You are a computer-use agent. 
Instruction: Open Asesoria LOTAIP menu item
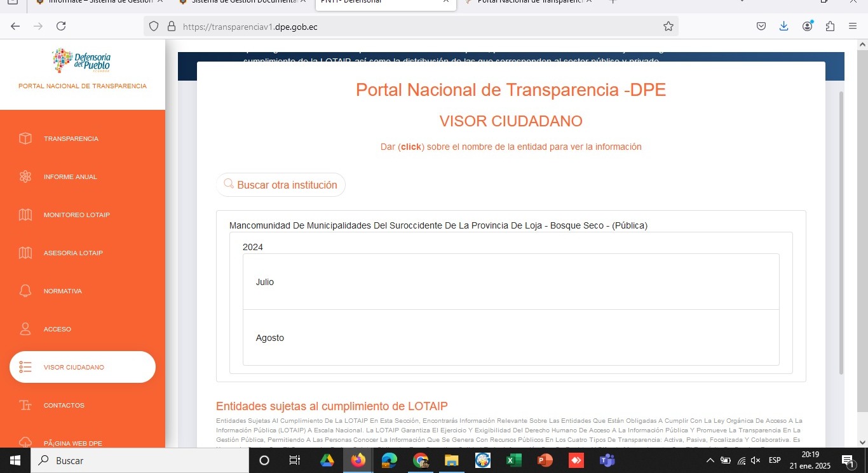[x=73, y=253]
